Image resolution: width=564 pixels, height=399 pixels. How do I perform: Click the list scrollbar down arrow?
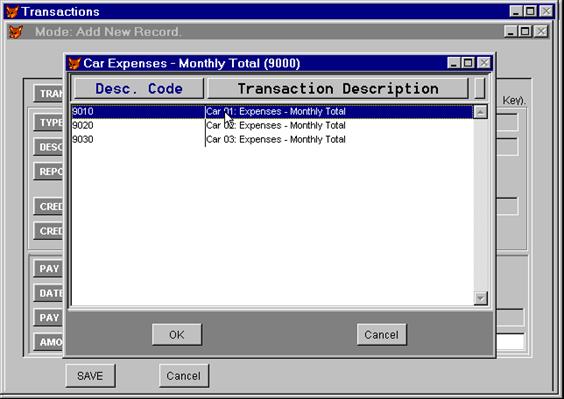[481, 298]
